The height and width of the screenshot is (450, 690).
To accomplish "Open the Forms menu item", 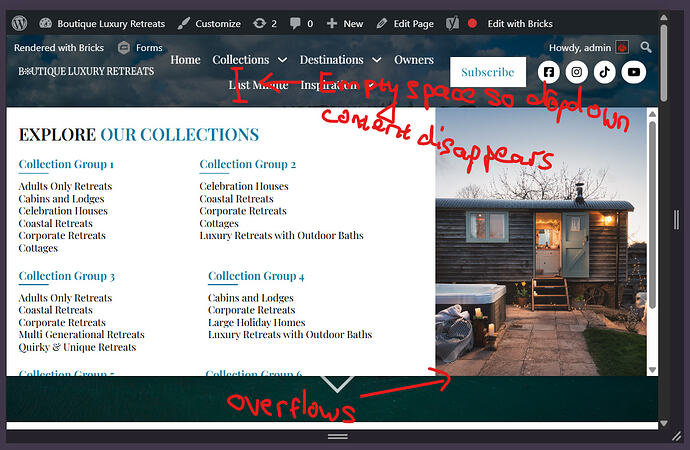I will (x=149, y=48).
